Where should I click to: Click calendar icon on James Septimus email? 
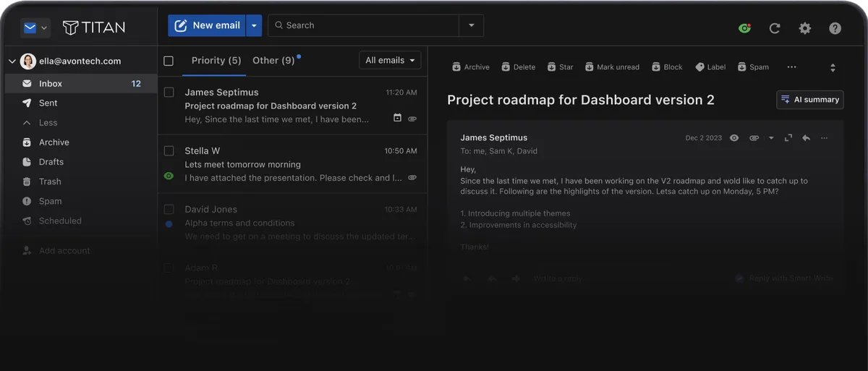(x=397, y=118)
